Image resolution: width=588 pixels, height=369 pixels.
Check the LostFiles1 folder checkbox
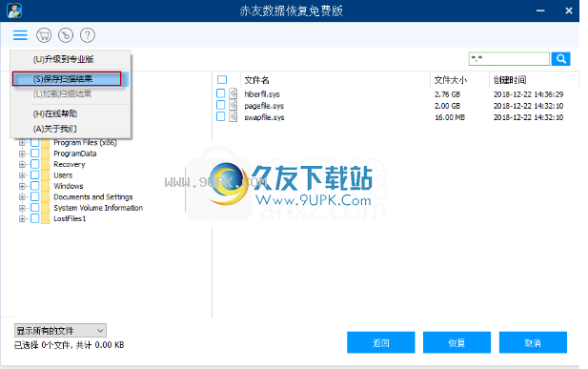(x=35, y=219)
